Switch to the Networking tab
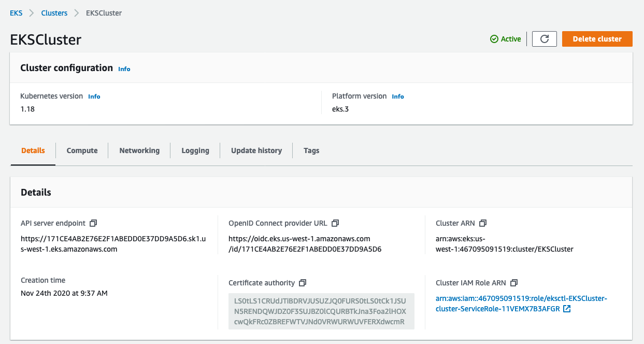The width and height of the screenshot is (644, 344). tap(139, 150)
